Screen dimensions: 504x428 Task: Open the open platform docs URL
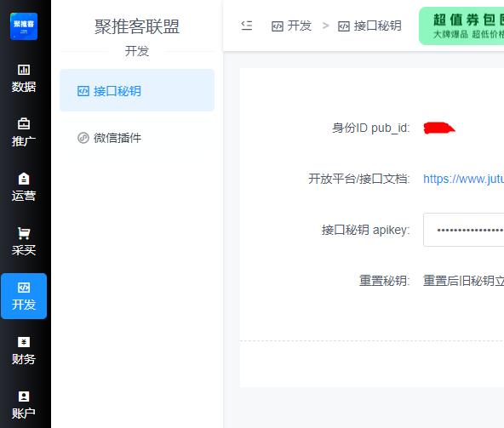463,179
